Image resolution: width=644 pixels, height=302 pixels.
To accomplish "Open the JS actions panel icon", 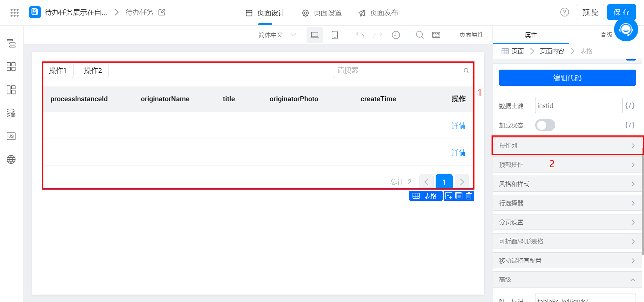I will tap(11, 136).
